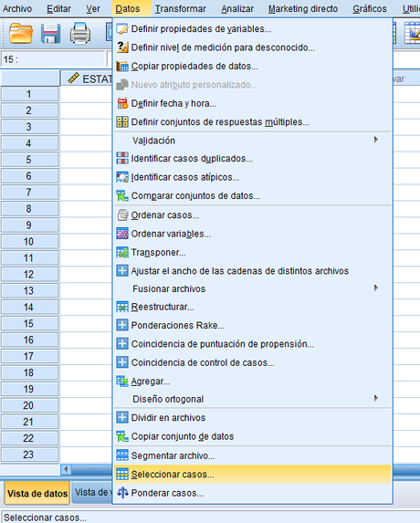Select row header 1
Image resolution: width=420 pixels, height=523 pixels.
click(30, 94)
